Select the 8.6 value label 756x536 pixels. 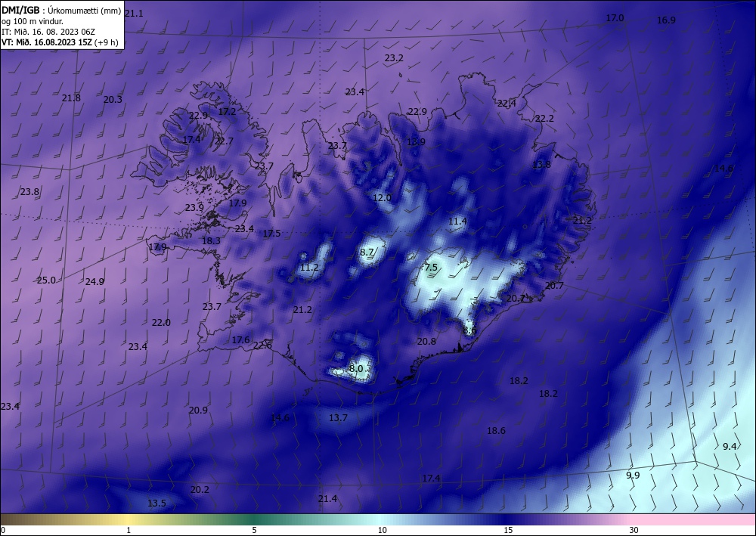tap(469, 330)
